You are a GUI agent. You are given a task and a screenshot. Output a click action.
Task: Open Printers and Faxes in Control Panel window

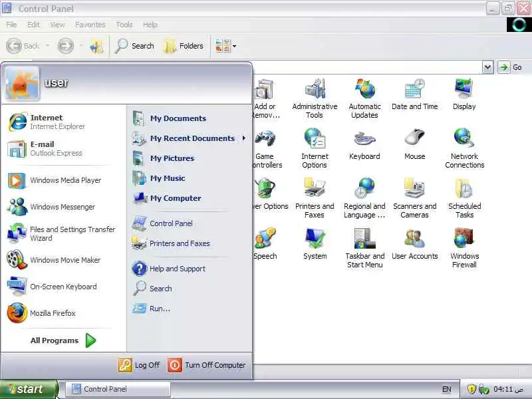click(315, 198)
